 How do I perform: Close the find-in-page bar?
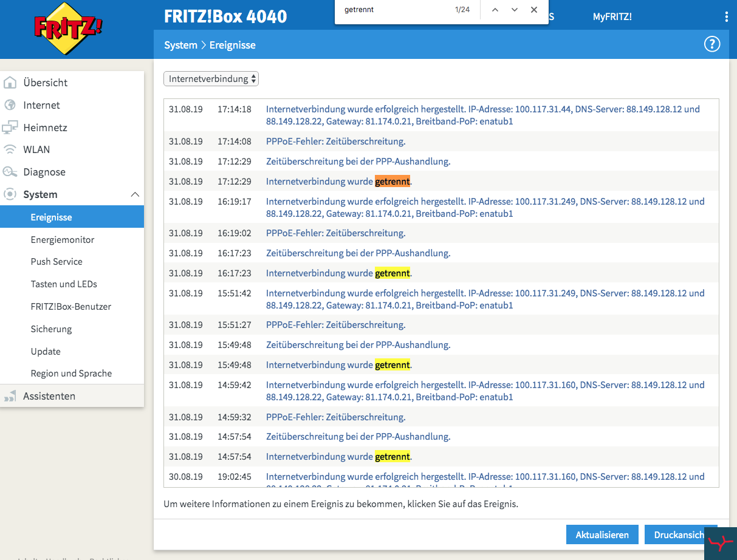coord(534,10)
